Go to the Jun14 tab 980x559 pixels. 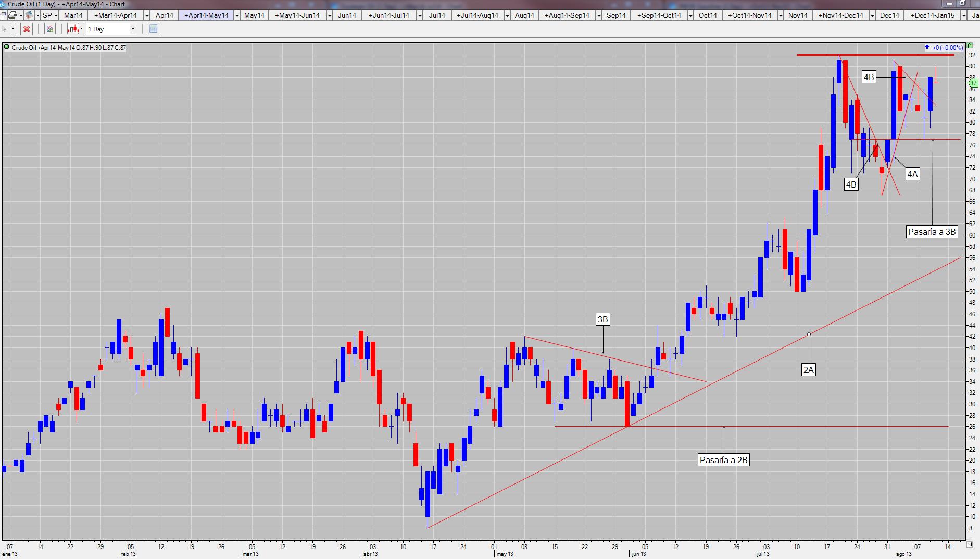[347, 15]
